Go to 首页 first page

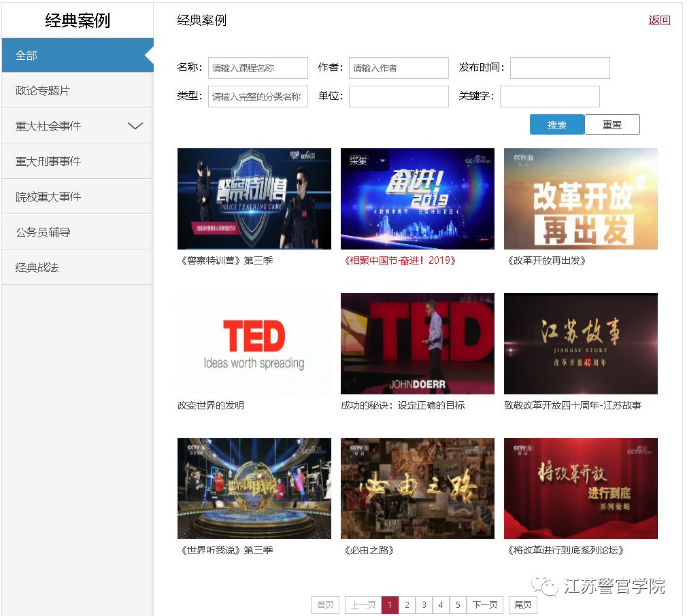[x=326, y=605]
